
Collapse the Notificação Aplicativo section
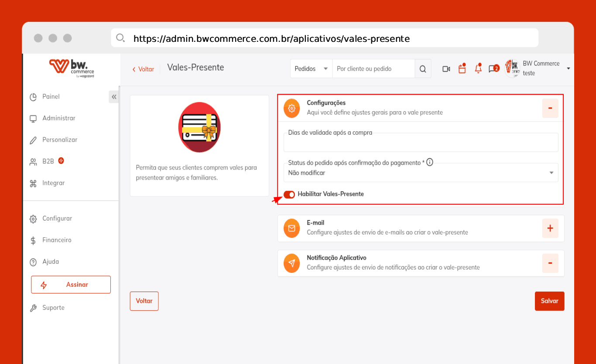550,263
